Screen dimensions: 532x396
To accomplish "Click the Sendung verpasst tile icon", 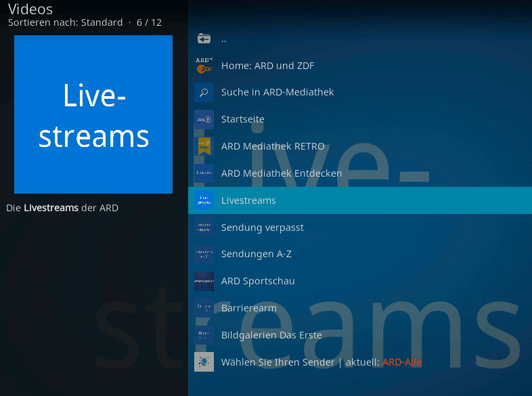I will click(x=204, y=227).
